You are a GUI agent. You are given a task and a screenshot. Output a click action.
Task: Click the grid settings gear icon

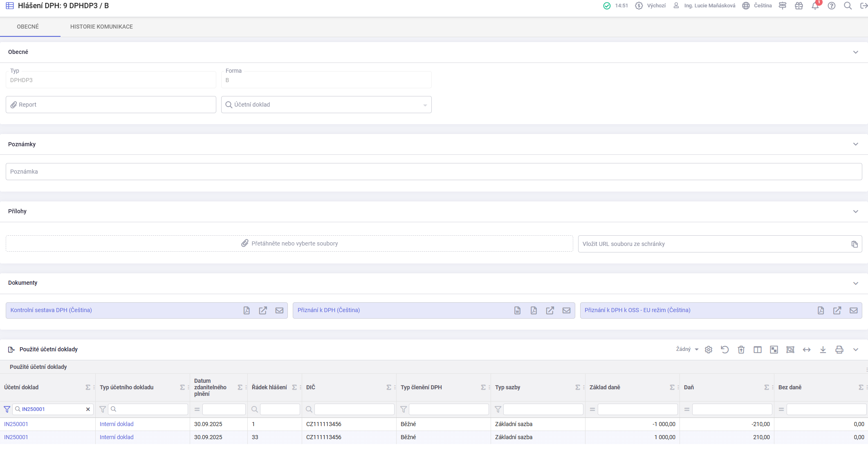709,350
